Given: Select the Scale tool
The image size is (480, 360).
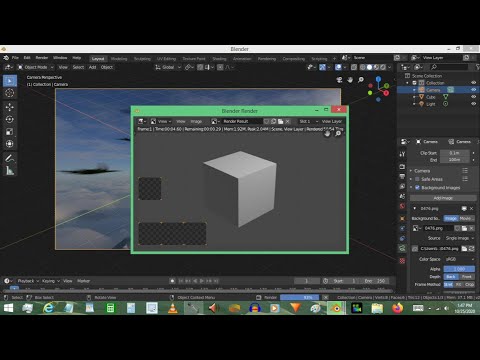Looking at the screenshot, I should pos(10,131).
